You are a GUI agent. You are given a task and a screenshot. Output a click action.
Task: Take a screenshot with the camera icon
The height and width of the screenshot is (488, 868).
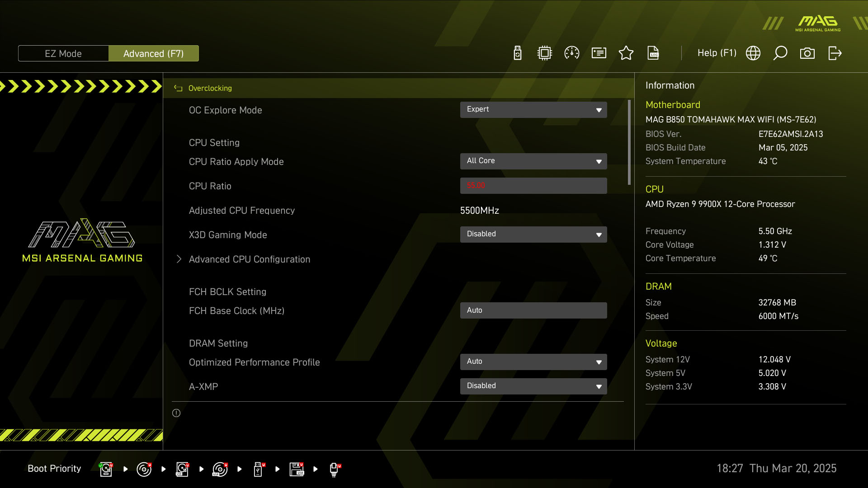click(807, 53)
